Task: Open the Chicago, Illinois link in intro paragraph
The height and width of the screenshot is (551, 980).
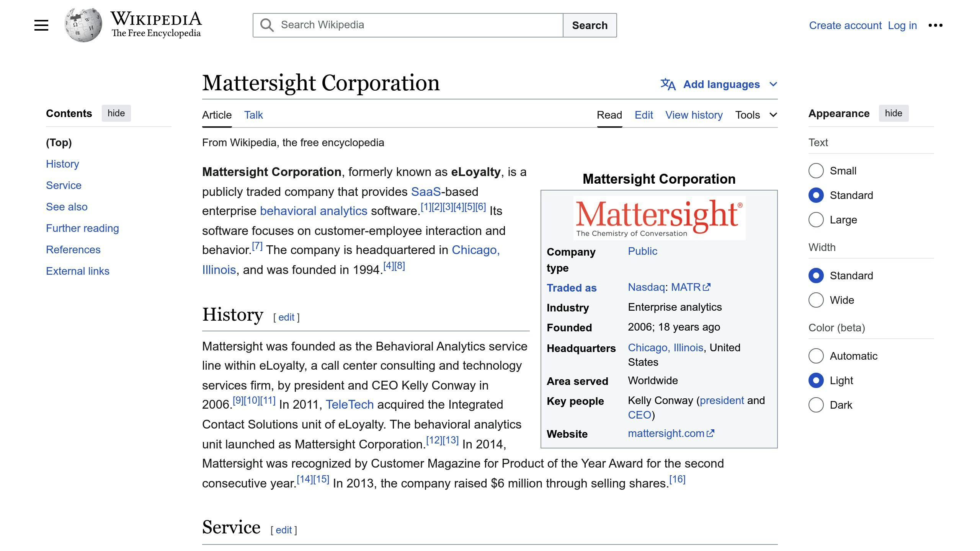Action: coord(475,250)
